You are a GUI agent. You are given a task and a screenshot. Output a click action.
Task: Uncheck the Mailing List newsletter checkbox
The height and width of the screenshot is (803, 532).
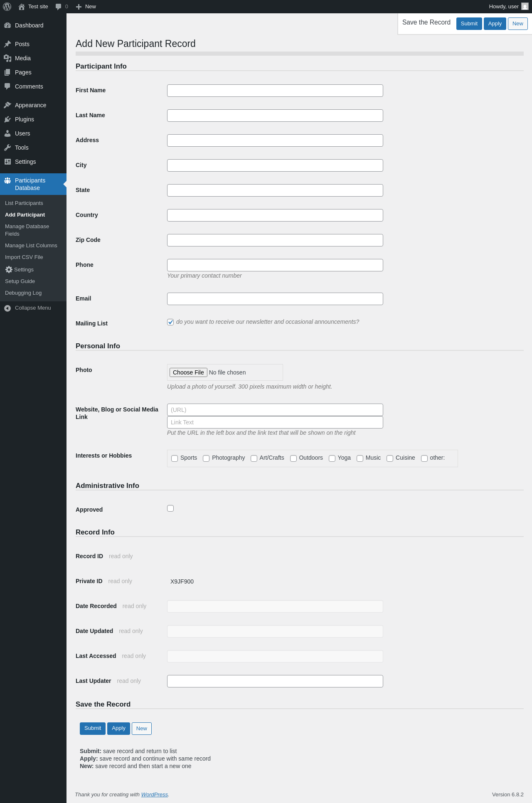(x=170, y=322)
